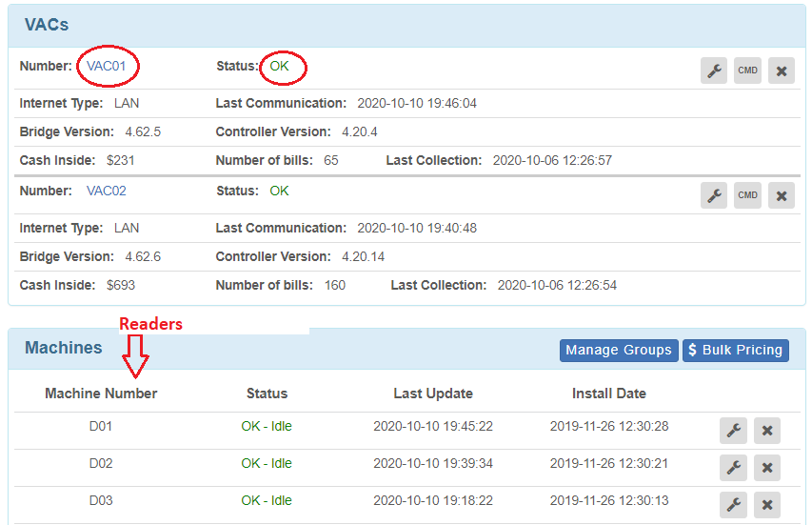Viewport: 812px width, 525px height.
Task: Click the VACs panel heading
Action: click(x=47, y=25)
